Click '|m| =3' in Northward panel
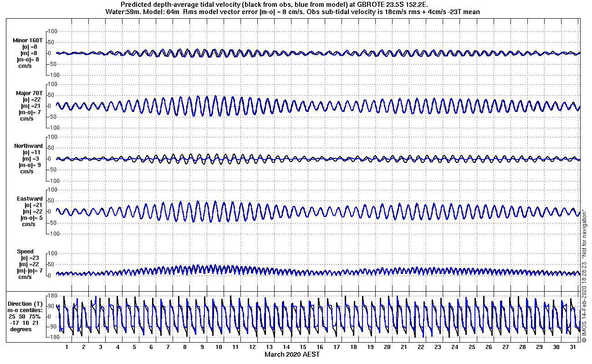The image size is (592, 364). (31, 159)
